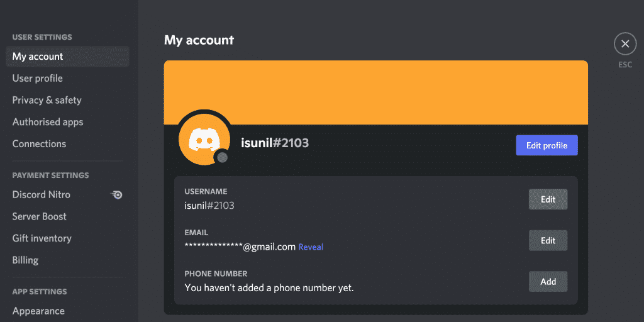Edit the username isunil#2103
644x322 pixels.
[x=548, y=199]
